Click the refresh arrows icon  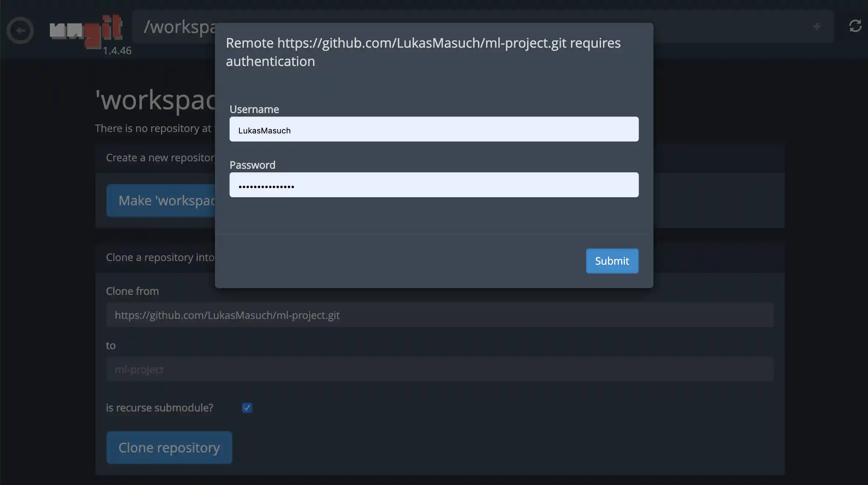tap(855, 26)
